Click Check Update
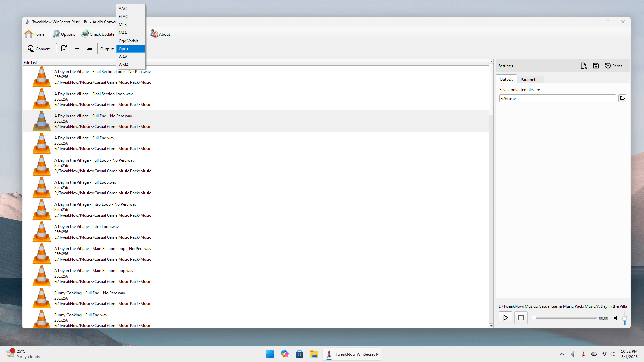This screenshot has width=644, height=362. point(98,34)
